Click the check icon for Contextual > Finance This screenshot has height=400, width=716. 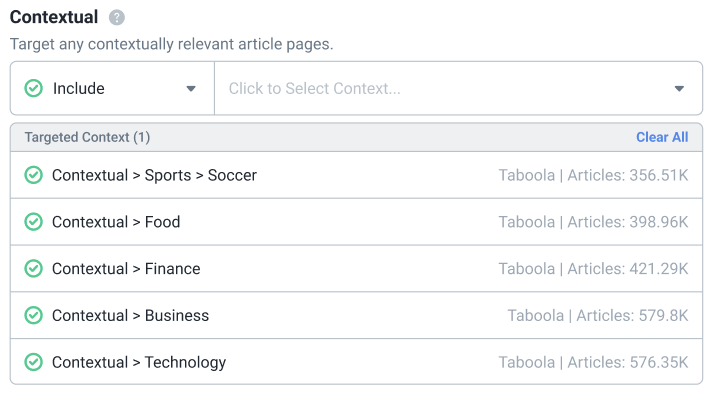pyautogui.click(x=33, y=268)
